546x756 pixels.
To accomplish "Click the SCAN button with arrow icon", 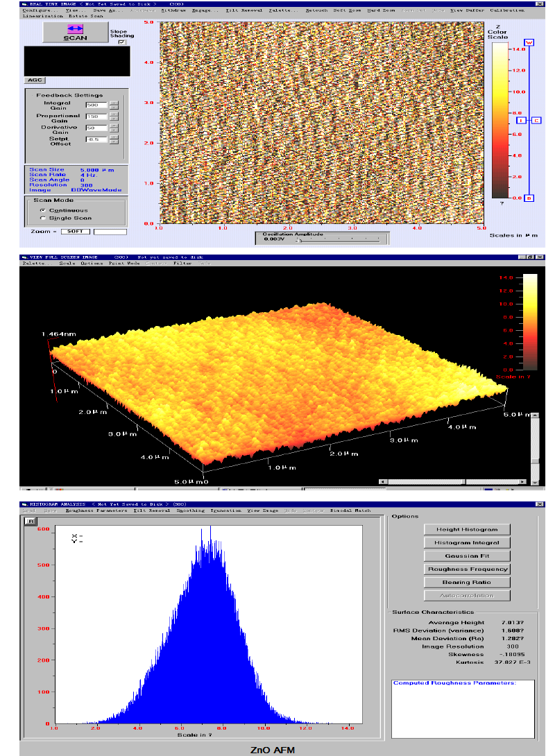I will pos(75,33).
